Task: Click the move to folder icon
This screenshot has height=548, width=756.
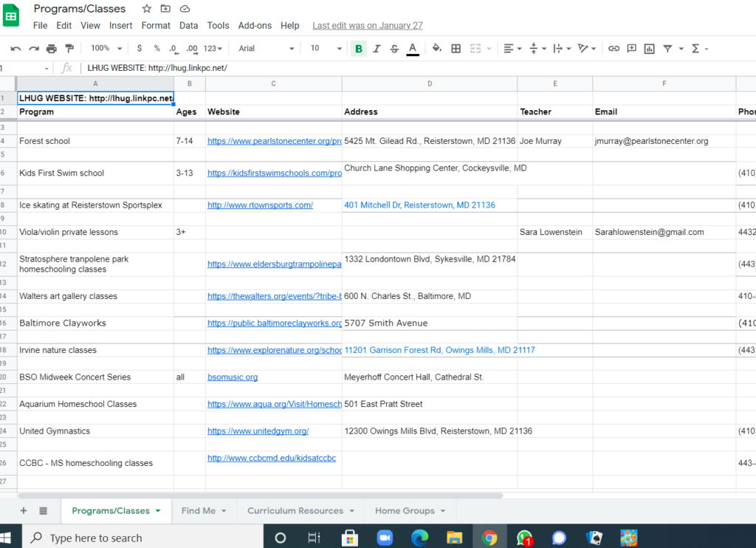Action: click(x=165, y=9)
